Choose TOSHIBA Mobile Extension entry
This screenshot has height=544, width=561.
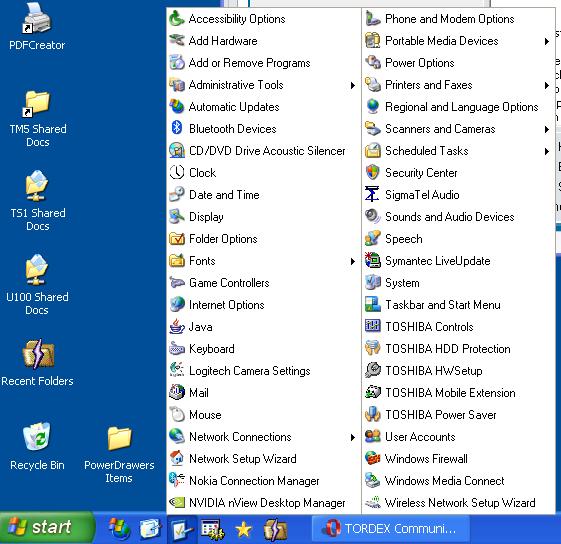[459, 393]
